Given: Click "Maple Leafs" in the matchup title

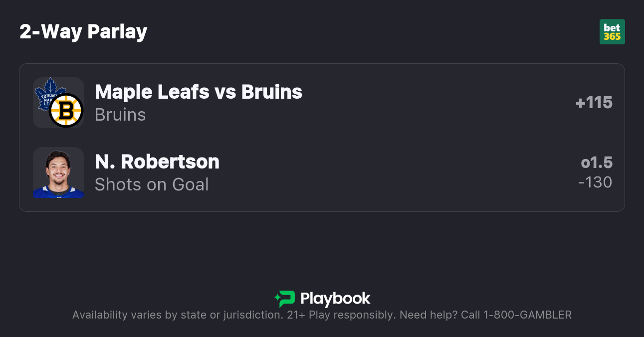Looking at the screenshot, I should click(152, 92).
